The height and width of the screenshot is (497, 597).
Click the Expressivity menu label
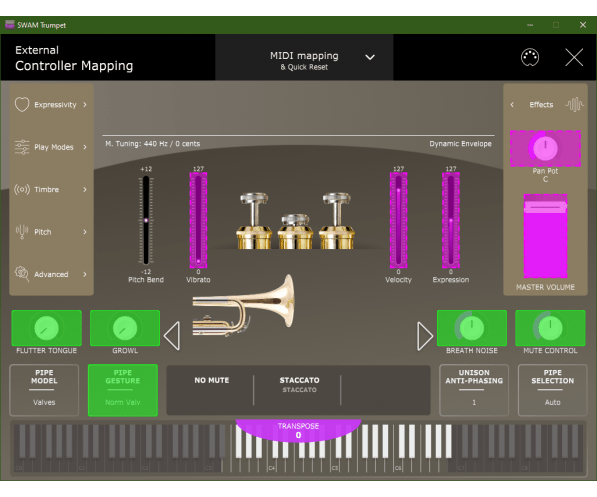point(55,105)
